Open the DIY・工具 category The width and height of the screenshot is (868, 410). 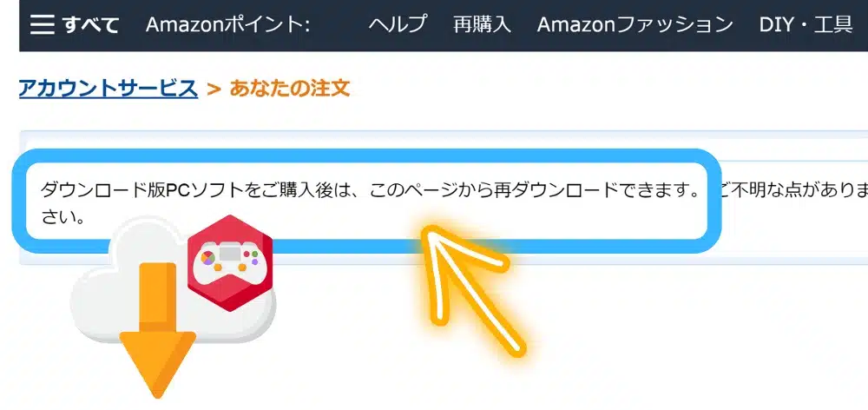tap(806, 24)
